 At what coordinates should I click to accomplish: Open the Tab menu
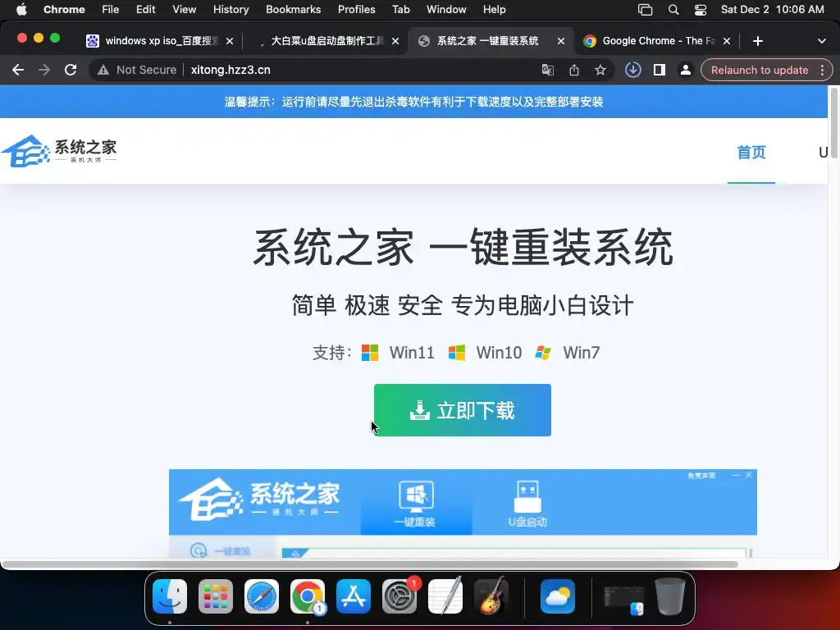(400, 9)
